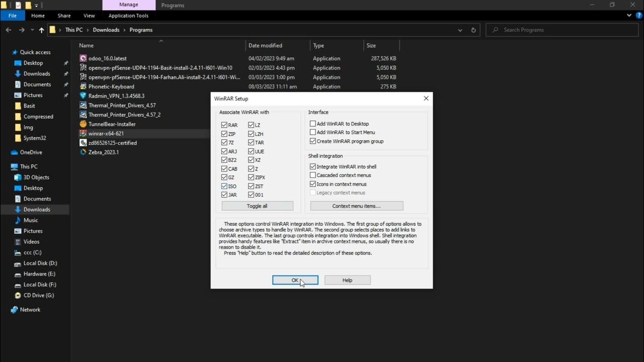Click the winrar-x64-621 file icon
The width and height of the screenshot is (644, 362).
(x=83, y=133)
